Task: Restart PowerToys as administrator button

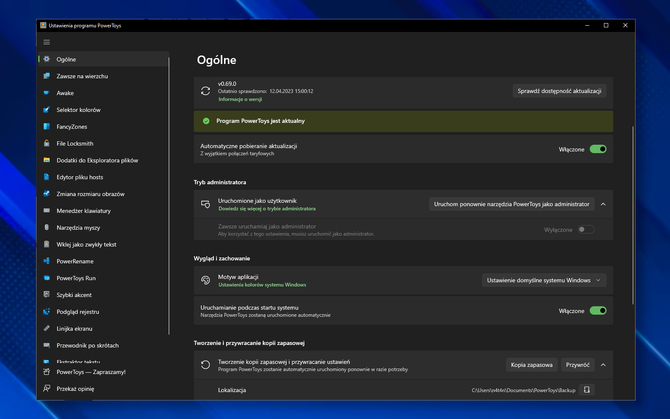Action: click(x=511, y=204)
